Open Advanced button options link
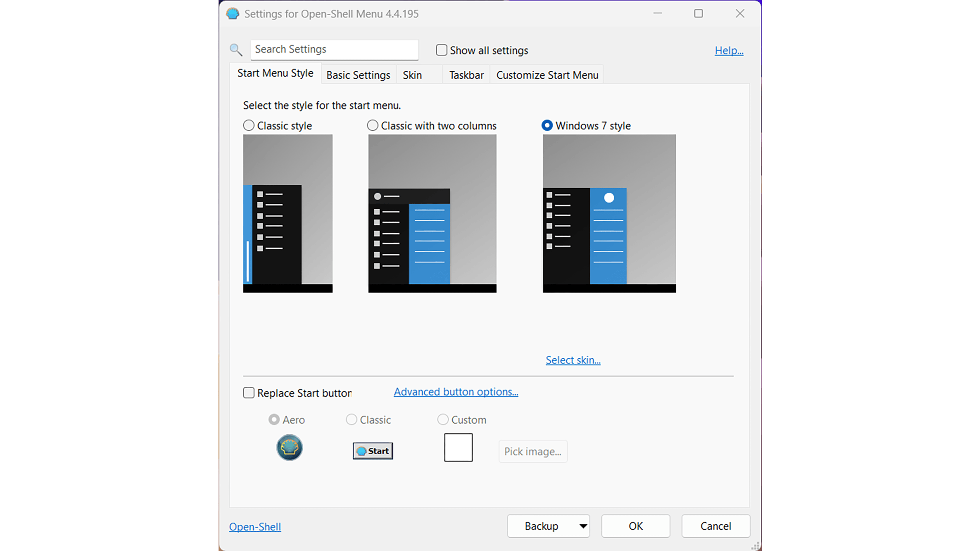 coord(455,392)
